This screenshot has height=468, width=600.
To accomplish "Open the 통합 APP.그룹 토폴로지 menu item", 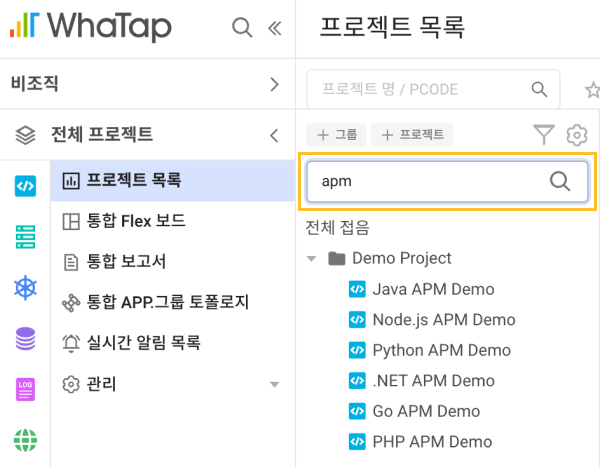I will point(173,302).
